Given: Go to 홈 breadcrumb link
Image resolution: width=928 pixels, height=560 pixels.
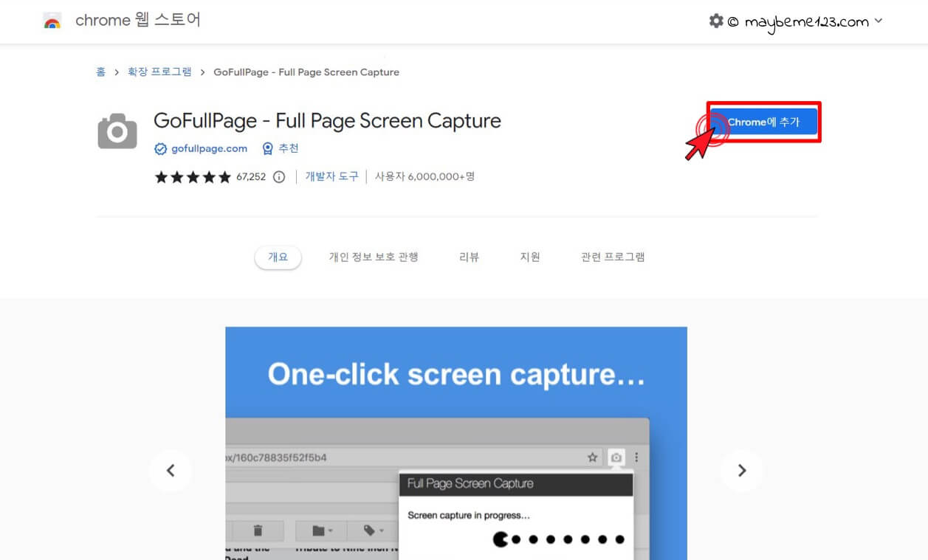Looking at the screenshot, I should coord(100,72).
